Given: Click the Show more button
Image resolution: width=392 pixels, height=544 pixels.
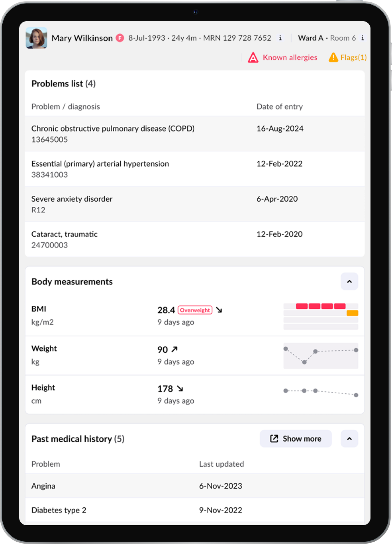Looking at the screenshot, I should pos(296,439).
